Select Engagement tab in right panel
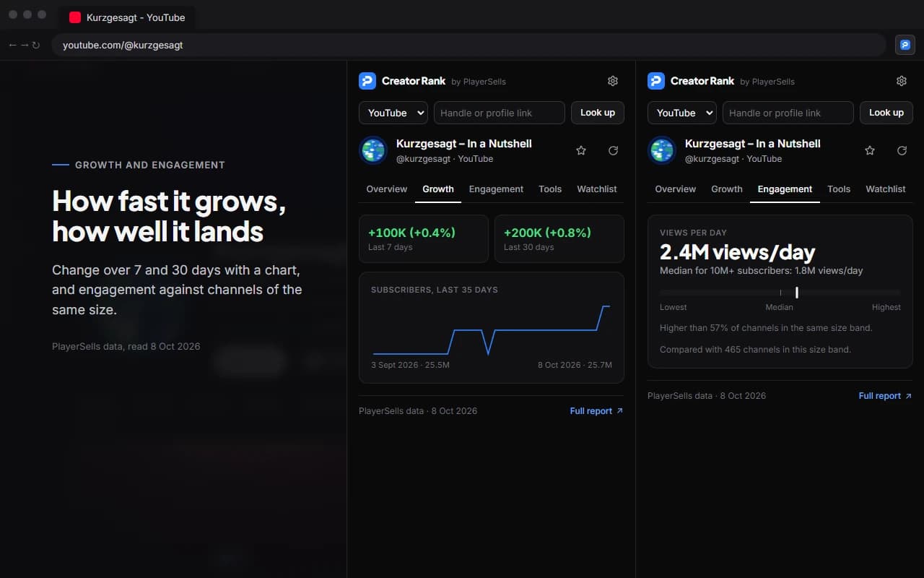 pos(785,189)
